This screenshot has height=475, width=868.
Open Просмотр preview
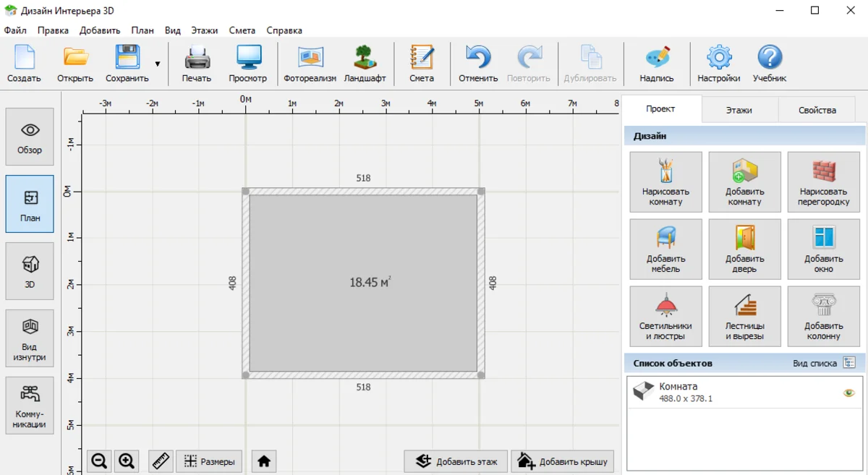click(248, 64)
